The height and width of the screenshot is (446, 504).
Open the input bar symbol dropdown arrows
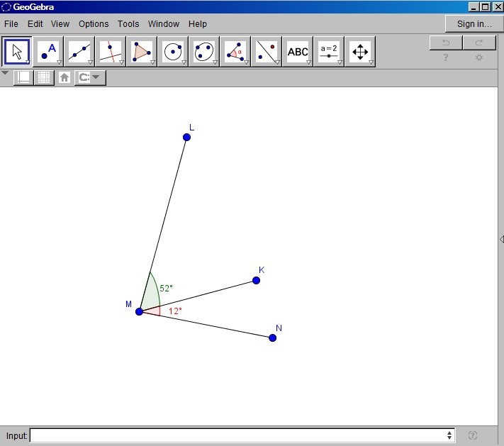point(449,435)
